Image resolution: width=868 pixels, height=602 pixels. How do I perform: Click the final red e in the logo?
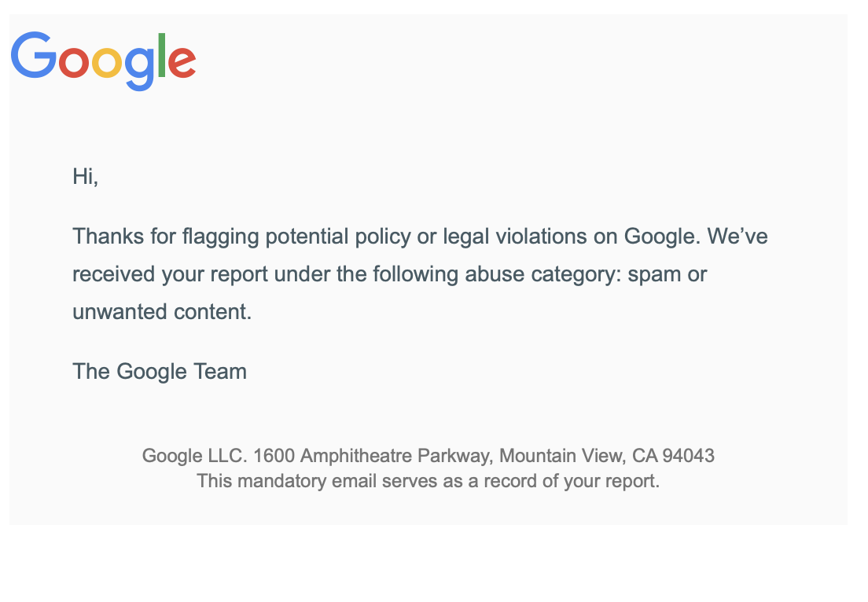182,62
